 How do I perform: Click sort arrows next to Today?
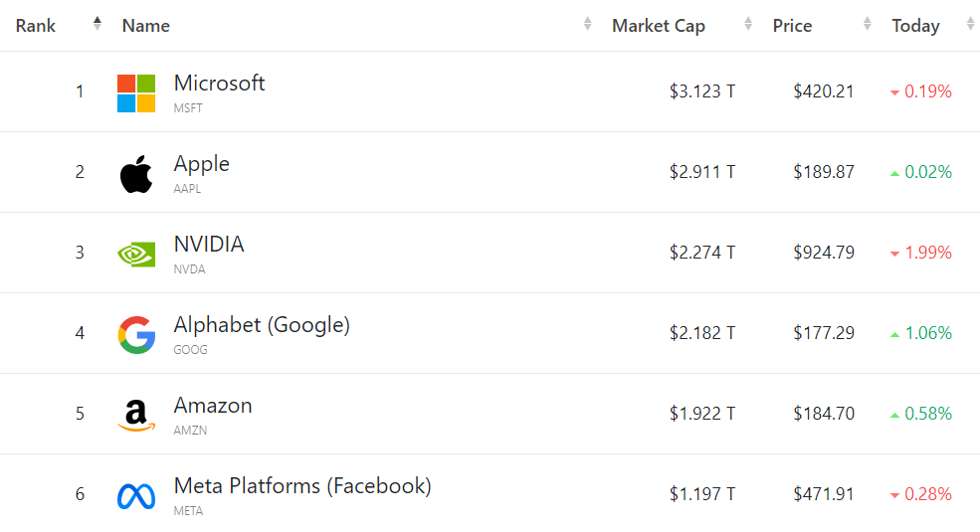970,24
